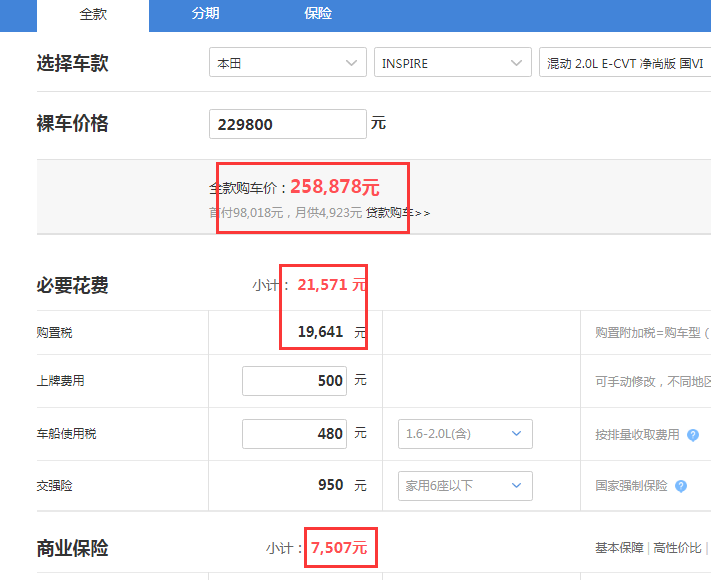Screen dimensions: 711x580
Task: Click the help icon beside 按排量收取费用
Action: [693, 435]
